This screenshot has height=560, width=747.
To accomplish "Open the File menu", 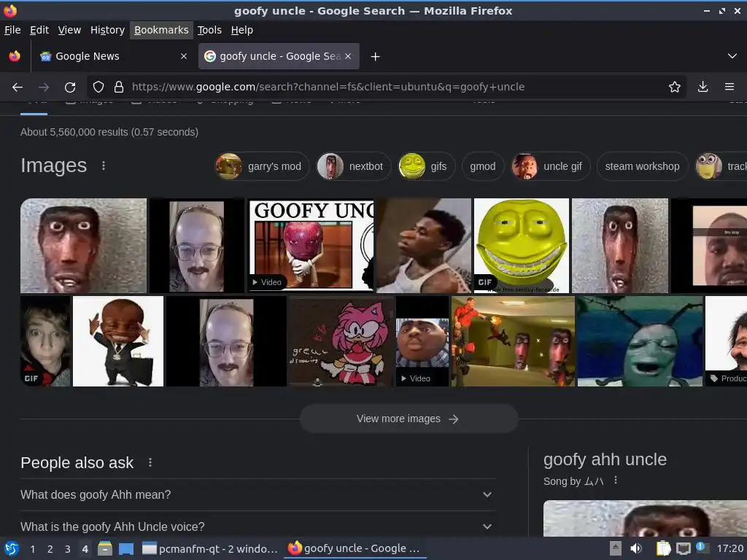I will [12, 30].
